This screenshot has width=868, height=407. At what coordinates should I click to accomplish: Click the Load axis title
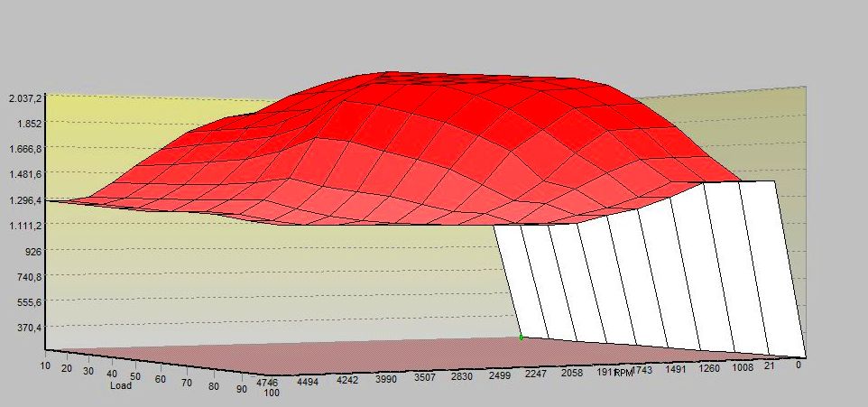click(x=121, y=384)
